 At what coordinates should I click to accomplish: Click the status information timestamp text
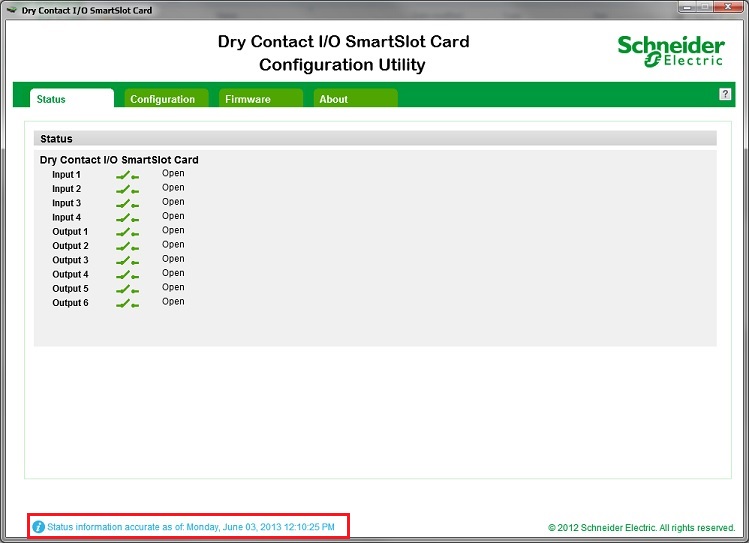(191, 527)
